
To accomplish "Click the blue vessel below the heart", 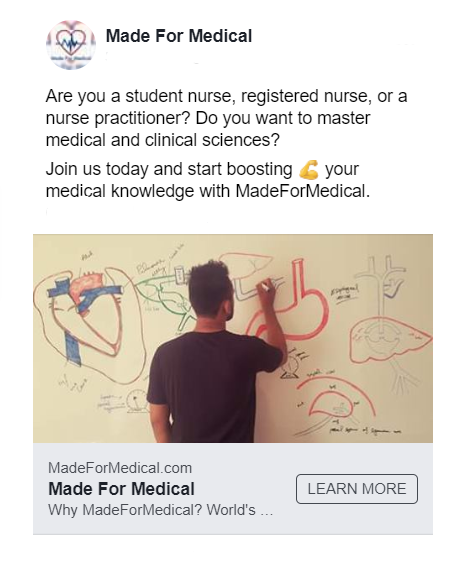I will (x=72, y=349).
